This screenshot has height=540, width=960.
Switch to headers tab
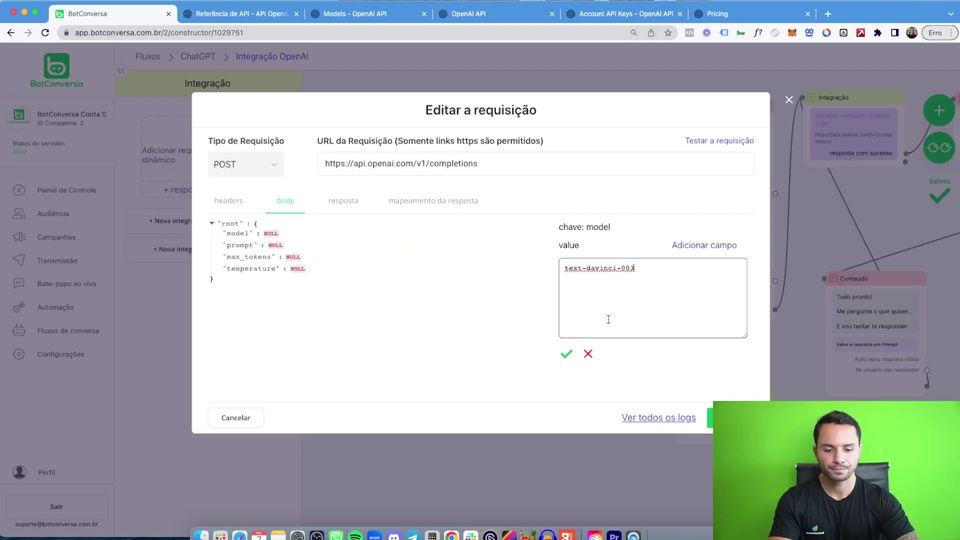click(x=228, y=201)
